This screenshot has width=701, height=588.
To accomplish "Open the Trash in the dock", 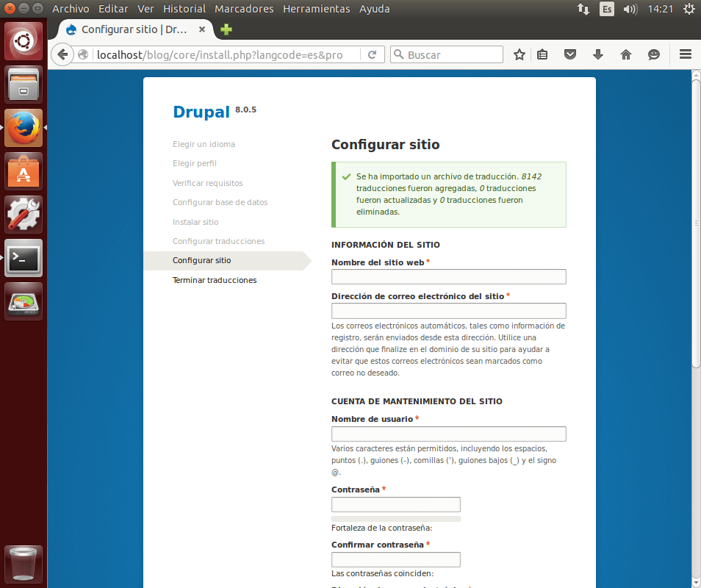I will click(x=24, y=564).
